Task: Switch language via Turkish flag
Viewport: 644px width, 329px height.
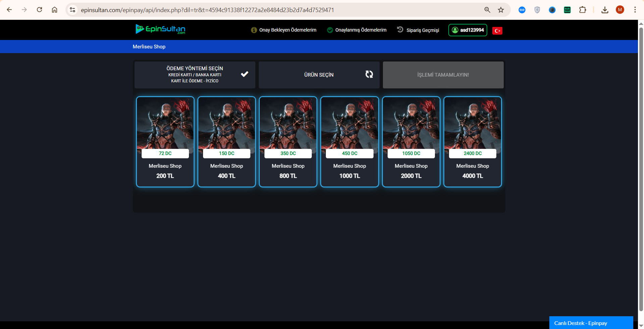Action: [497, 31]
